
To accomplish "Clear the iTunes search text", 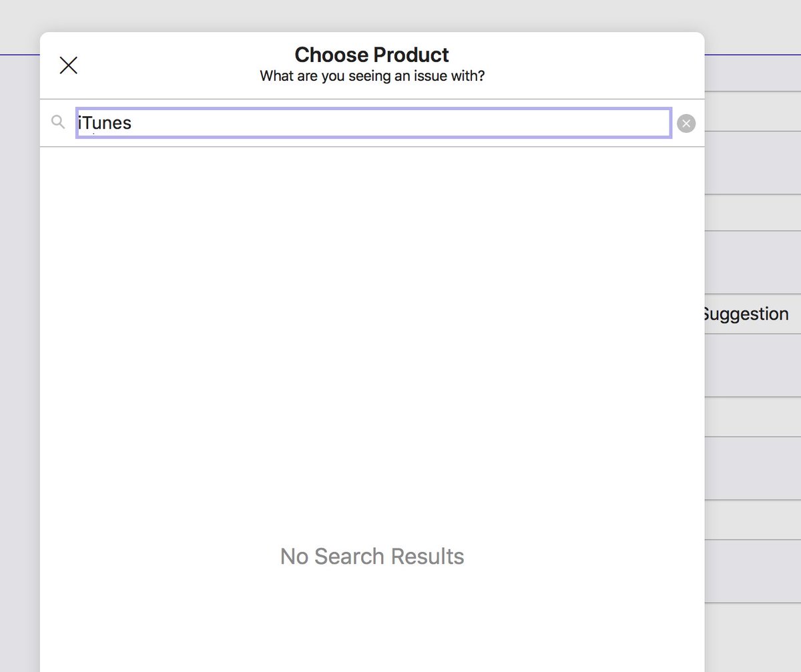I will tap(686, 123).
